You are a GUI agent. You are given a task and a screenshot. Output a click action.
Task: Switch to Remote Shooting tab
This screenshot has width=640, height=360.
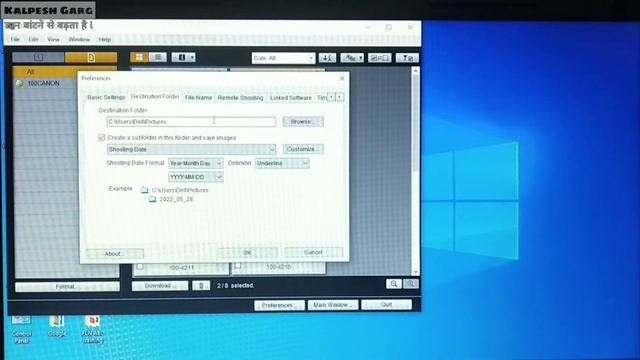point(240,98)
